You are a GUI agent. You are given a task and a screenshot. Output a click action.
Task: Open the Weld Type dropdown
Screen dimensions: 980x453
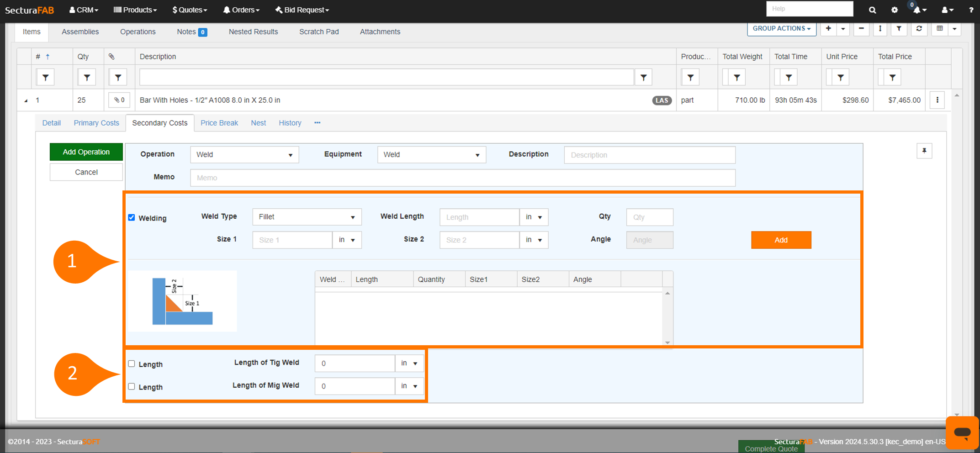click(x=307, y=217)
